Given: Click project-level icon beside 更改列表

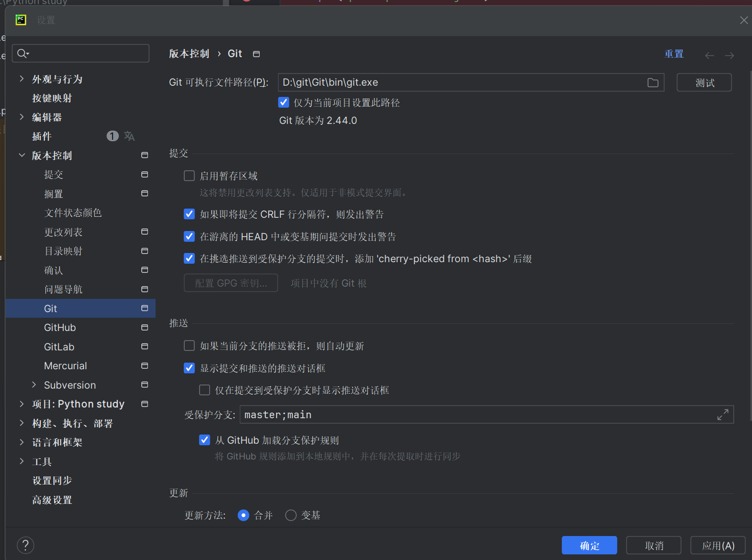Looking at the screenshot, I should (x=145, y=232).
